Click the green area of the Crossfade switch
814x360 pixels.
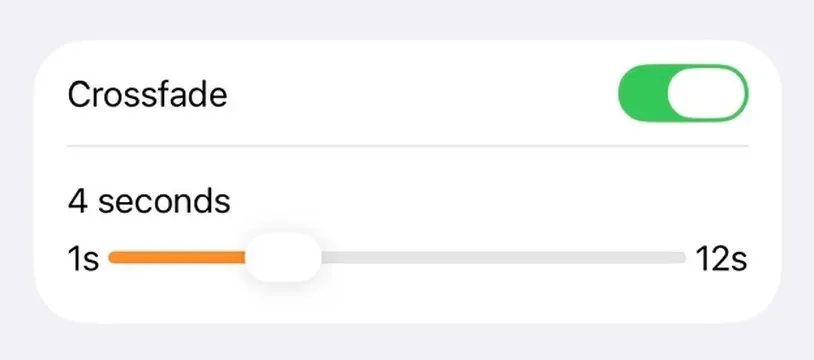(643, 94)
